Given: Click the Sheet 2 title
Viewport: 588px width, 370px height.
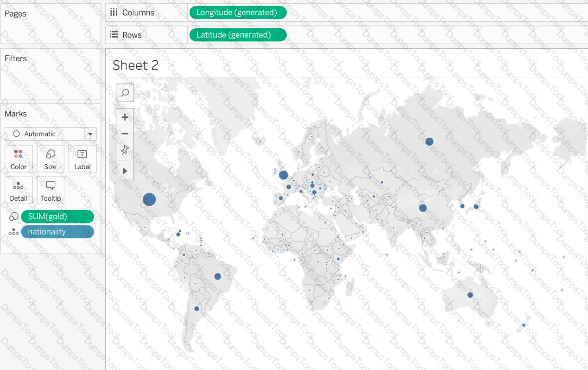Looking at the screenshot, I should 135,65.
